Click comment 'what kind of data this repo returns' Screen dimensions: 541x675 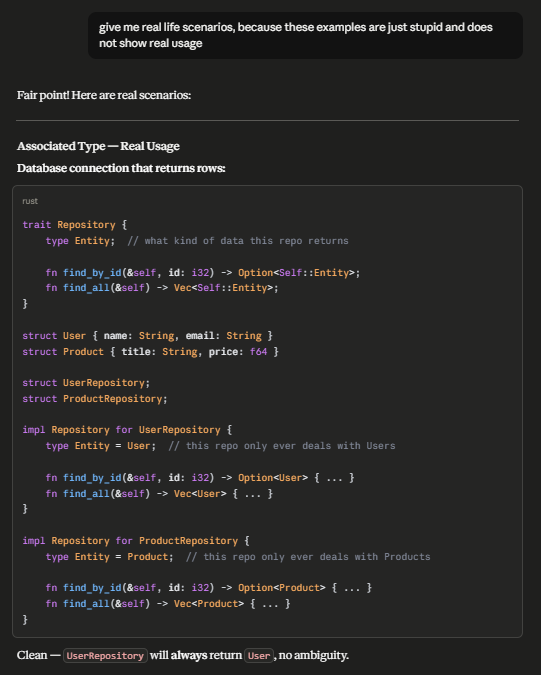(238, 241)
